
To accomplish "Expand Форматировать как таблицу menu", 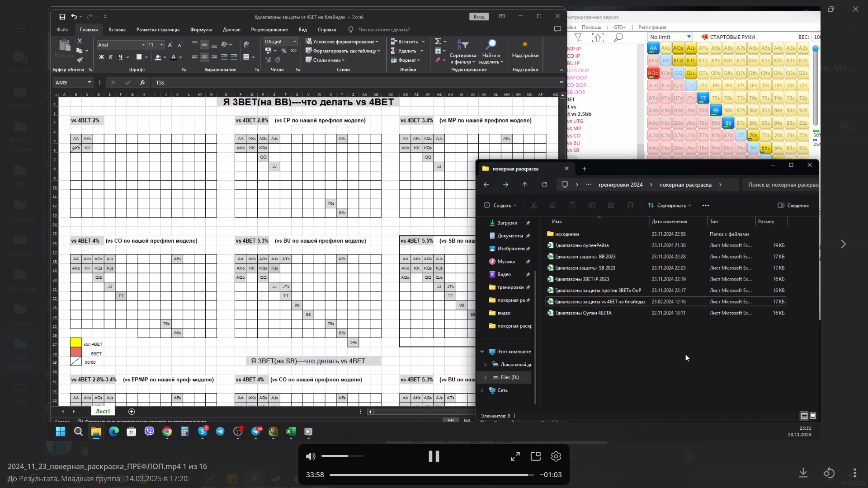I will pyautogui.click(x=343, y=51).
